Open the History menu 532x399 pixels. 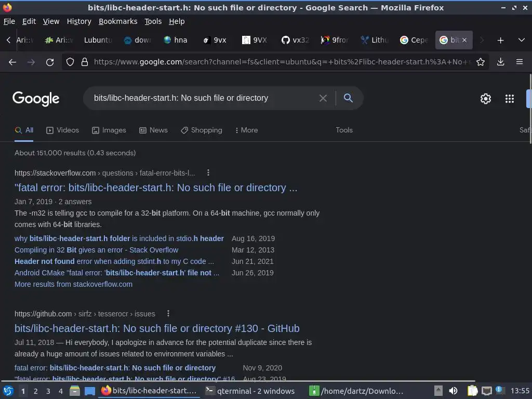pyautogui.click(x=79, y=21)
